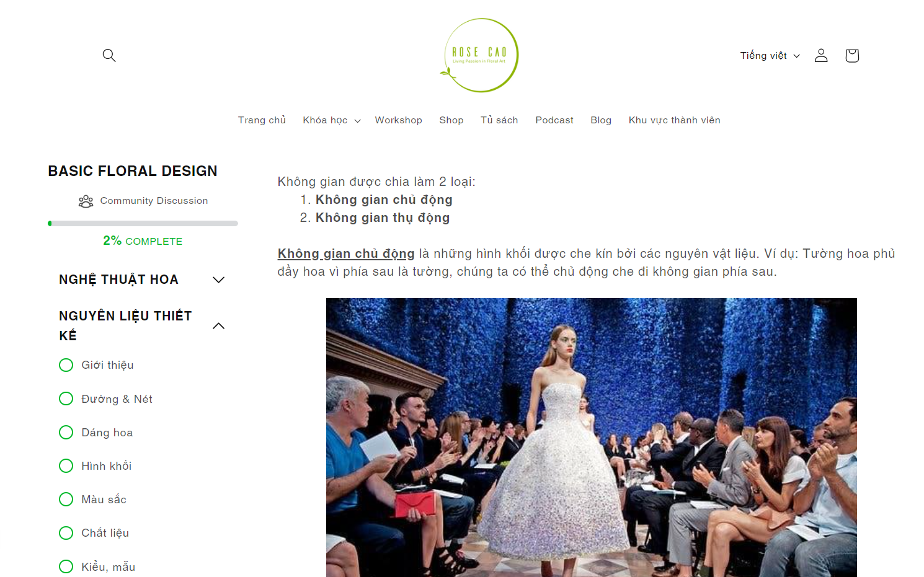
Task: Click the fashion runway image
Action: click(592, 438)
